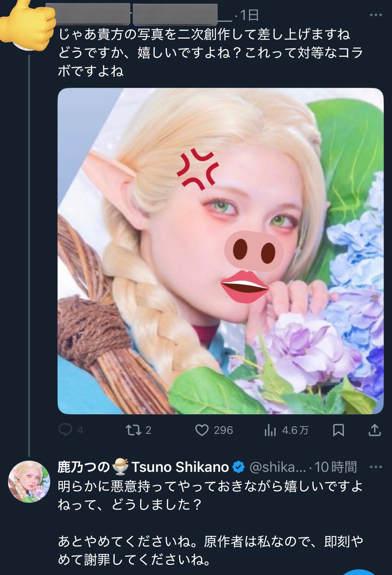Tap the 1日 timestamp on the top tweet
The height and width of the screenshot is (575, 392).
coord(249,15)
